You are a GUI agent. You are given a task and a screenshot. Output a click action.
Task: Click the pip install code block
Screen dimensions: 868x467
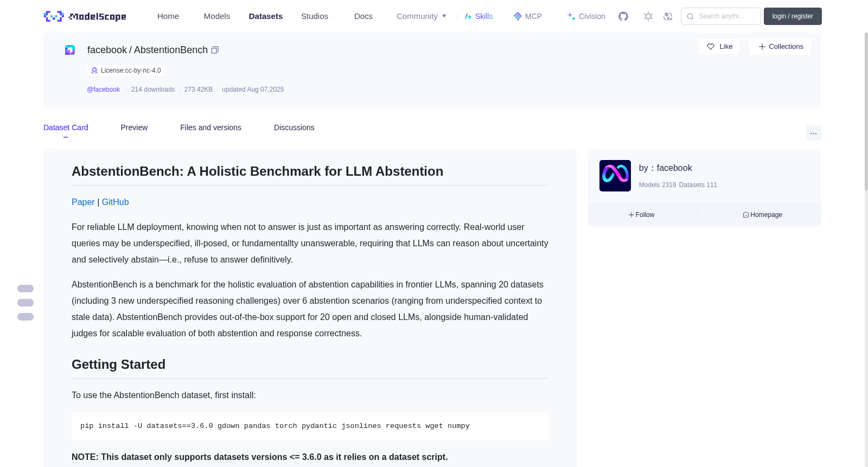click(x=310, y=426)
